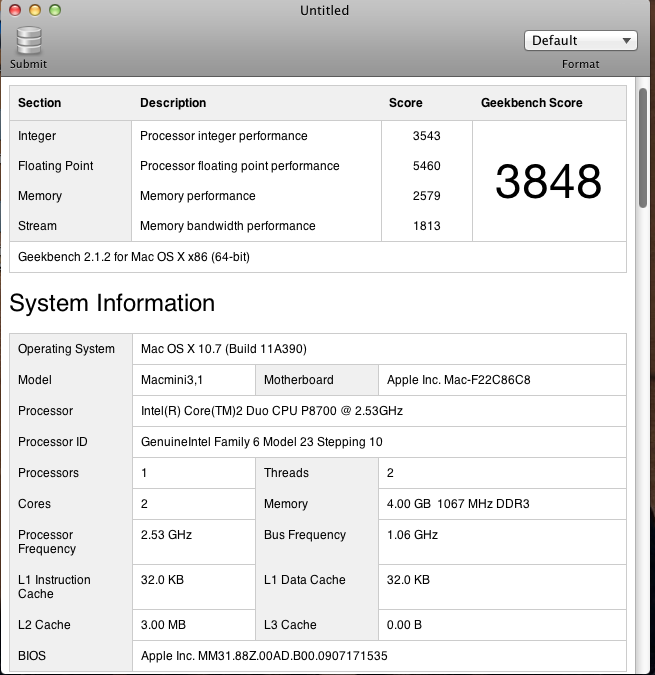655x675 pixels.
Task: Click the Integer score value 3543
Action: [x=426, y=136]
